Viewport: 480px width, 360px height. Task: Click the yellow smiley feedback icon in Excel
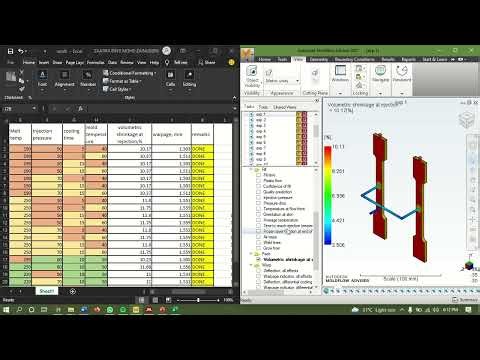[231, 62]
